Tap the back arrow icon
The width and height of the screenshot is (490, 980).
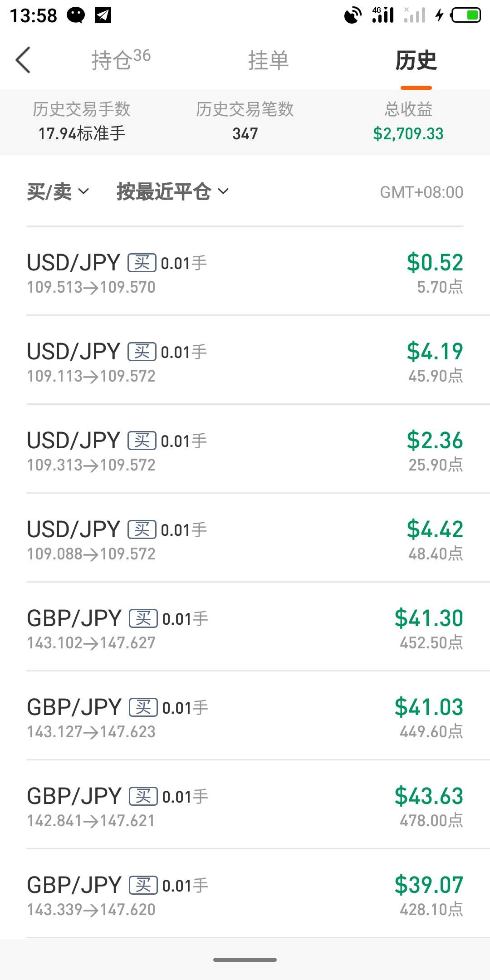pyautogui.click(x=23, y=60)
